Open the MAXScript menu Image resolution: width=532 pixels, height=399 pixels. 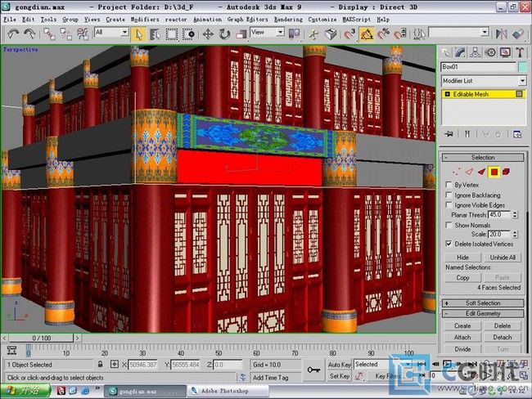(x=356, y=20)
